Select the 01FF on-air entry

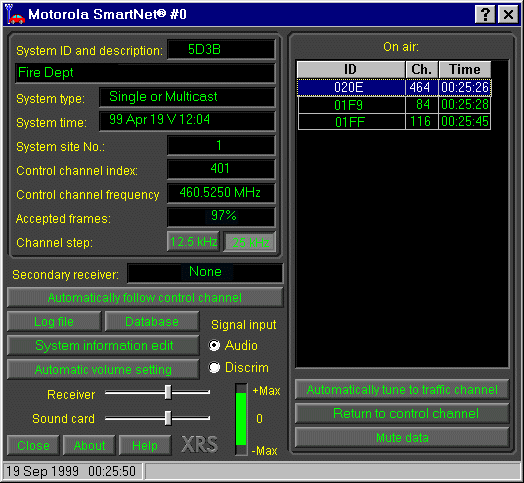point(394,121)
